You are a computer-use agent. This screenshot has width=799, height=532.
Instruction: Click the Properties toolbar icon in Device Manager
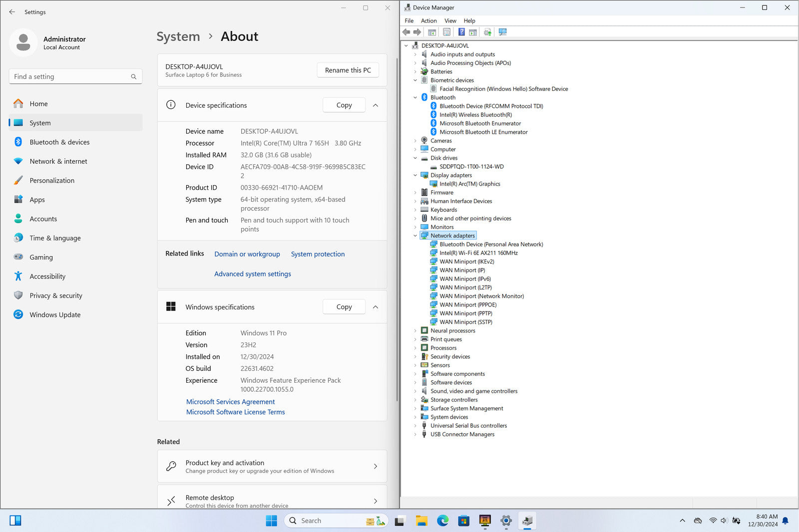pyautogui.click(x=447, y=32)
